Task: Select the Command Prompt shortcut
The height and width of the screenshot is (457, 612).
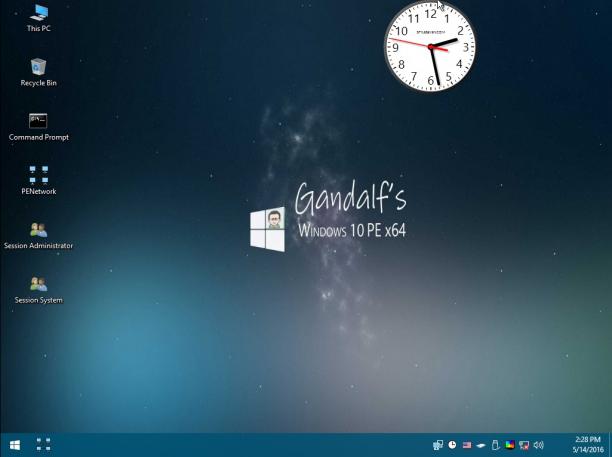Action: click(38, 127)
